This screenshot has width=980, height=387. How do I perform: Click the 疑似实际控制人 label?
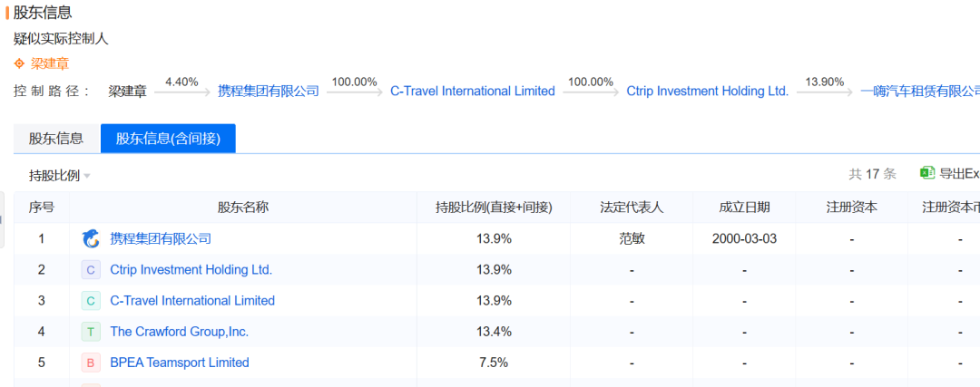tap(62, 38)
